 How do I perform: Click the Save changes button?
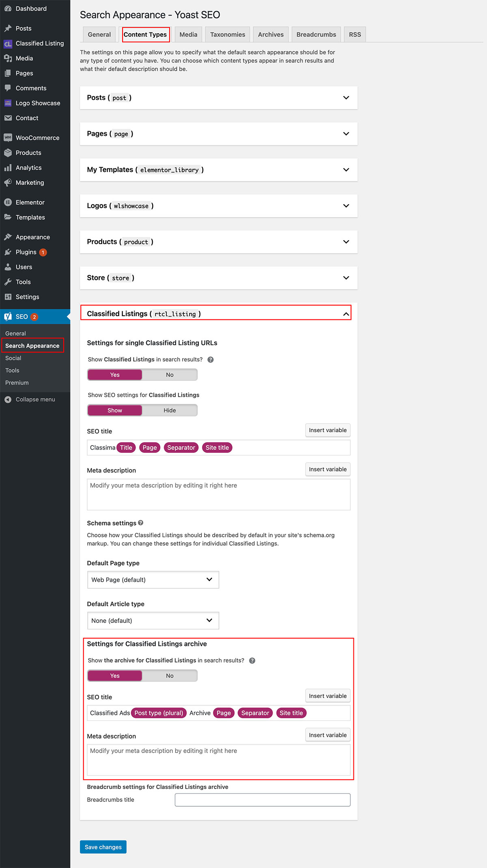pyautogui.click(x=103, y=847)
